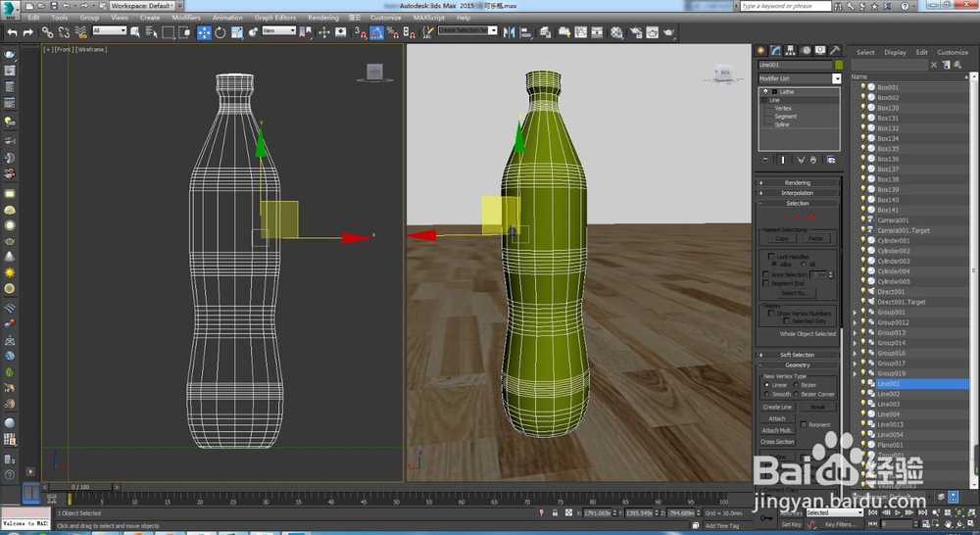Click the Mirror tool icon
Image resolution: width=980 pixels, height=535 pixels.
[x=510, y=32]
